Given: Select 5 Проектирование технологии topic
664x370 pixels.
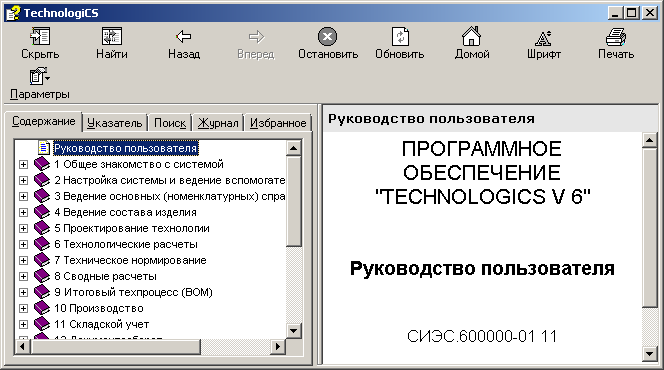Looking at the screenshot, I should tap(132, 228).
